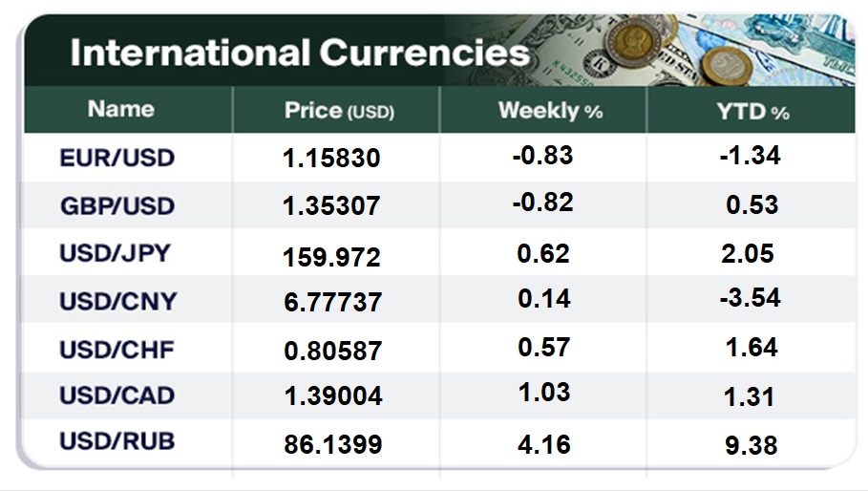Select the Weekly % column header
Screen dimensions: 868x491
550,111
